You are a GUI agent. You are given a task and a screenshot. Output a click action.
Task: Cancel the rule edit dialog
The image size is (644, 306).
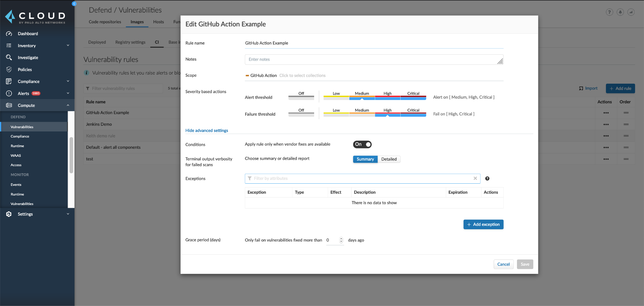click(x=503, y=264)
